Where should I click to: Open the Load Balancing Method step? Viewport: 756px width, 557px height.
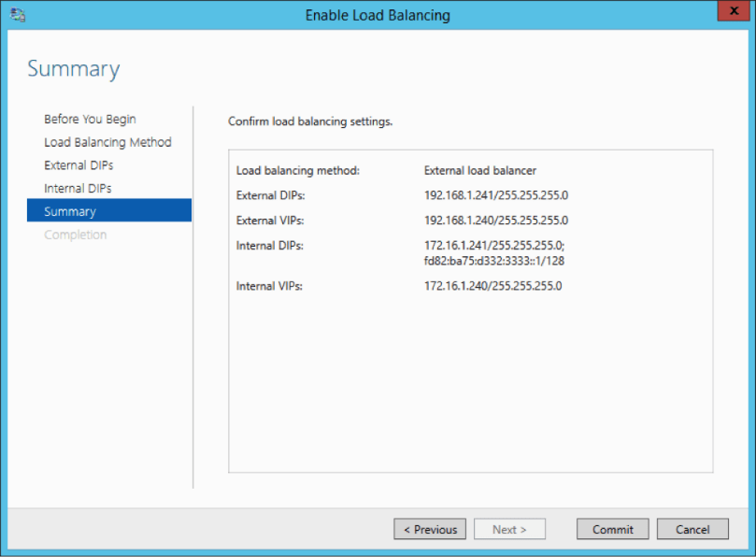(x=107, y=142)
